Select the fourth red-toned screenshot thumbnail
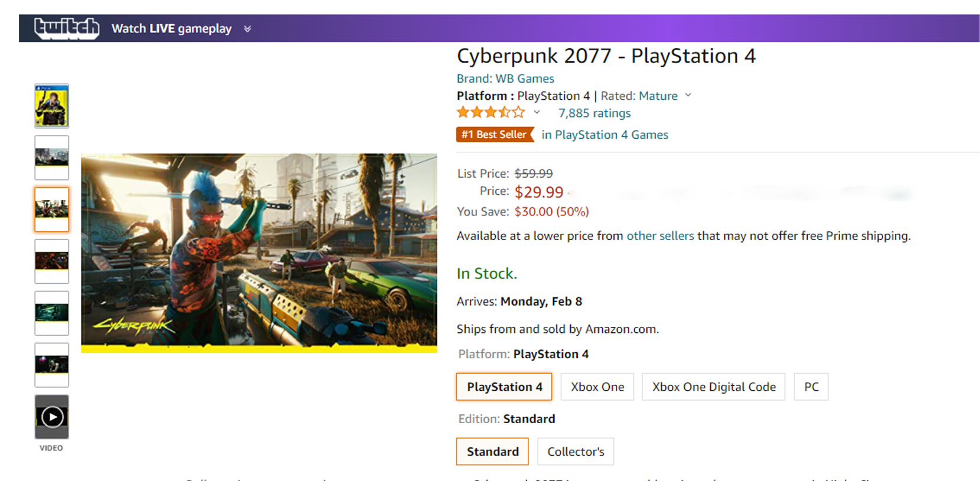Image resolution: width=980 pixels, height=481 pixels. point(52,261)
